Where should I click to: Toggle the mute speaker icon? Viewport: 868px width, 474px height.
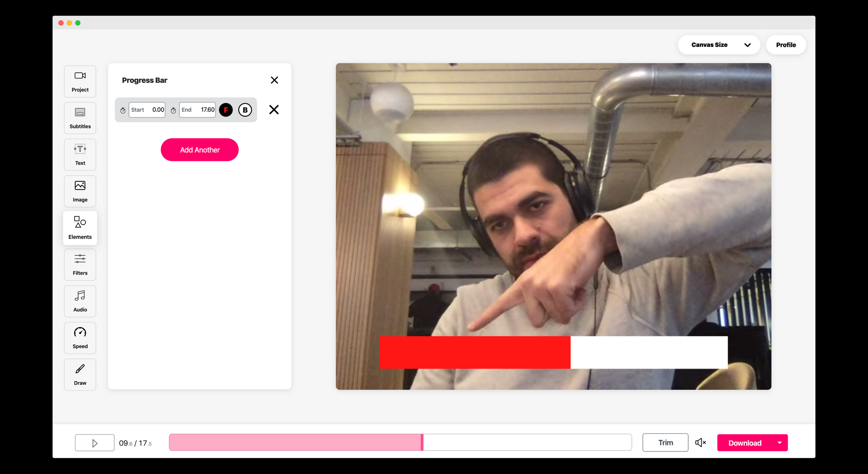(700, 442)
